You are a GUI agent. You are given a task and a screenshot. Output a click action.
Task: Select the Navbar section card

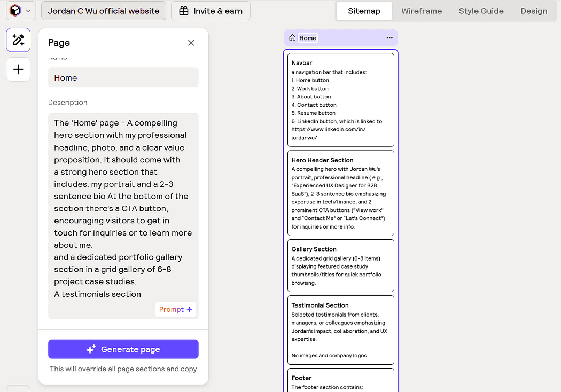click(341, 100)
